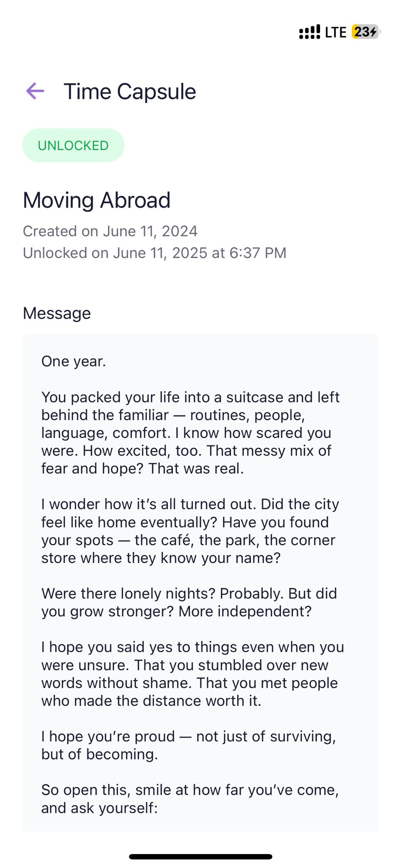401x868 pixels.
Task: Tap the purple back arrow
Action: click(35, 91)
